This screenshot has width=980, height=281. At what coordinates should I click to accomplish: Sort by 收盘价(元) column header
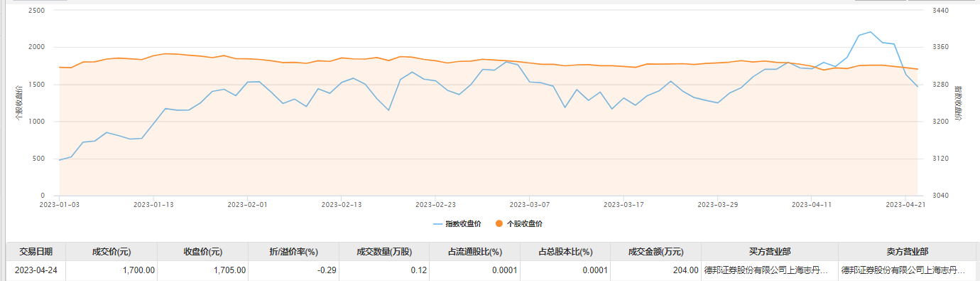click(x=203, y=252)
